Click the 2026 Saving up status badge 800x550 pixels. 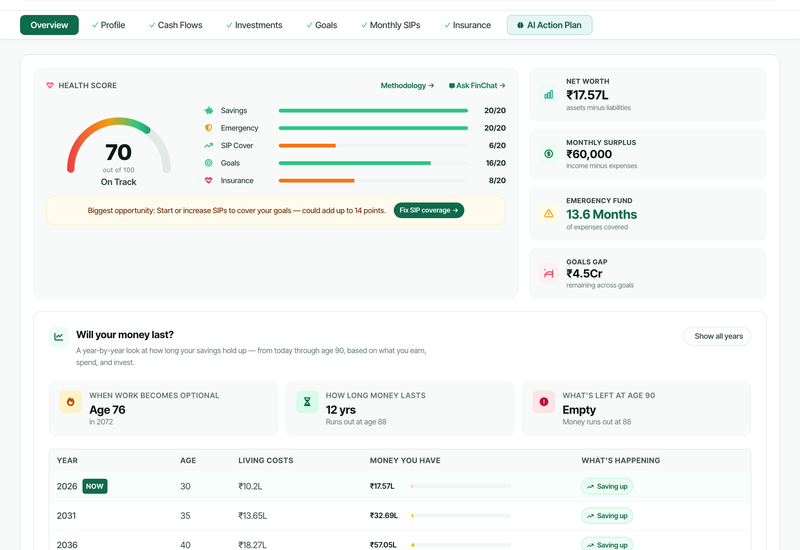[607, 486]
